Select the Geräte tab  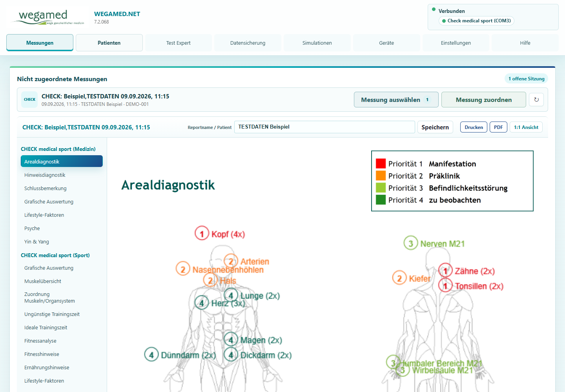(x=386, y=43)
